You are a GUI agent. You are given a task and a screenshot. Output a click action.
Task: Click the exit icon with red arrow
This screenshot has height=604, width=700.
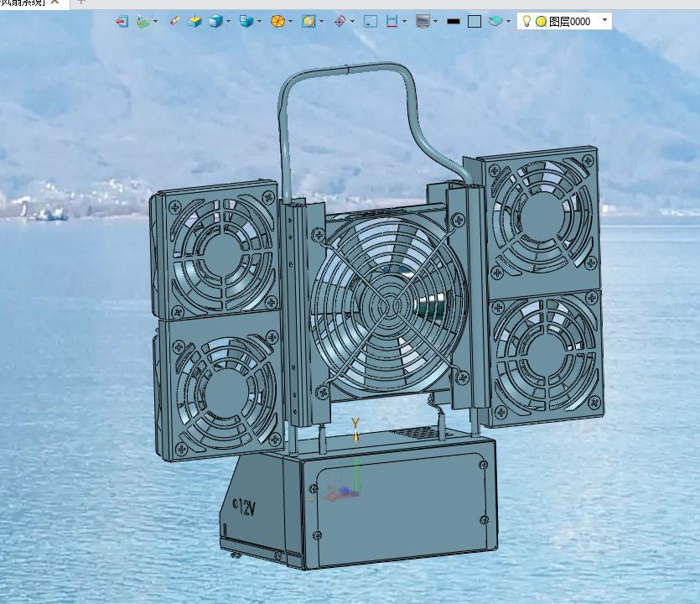click(x=122, y=21)
